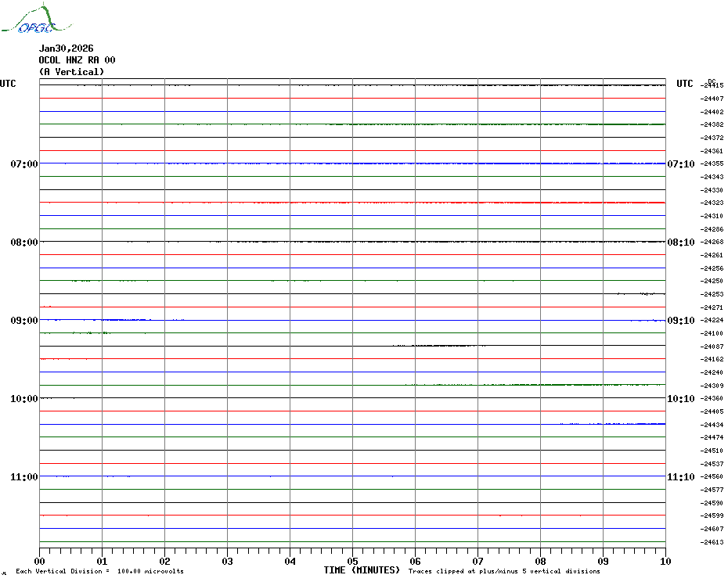Viewport: 728px width, 582px height.
Task: Click the 10 minute tick label
Action: point(665,561)
